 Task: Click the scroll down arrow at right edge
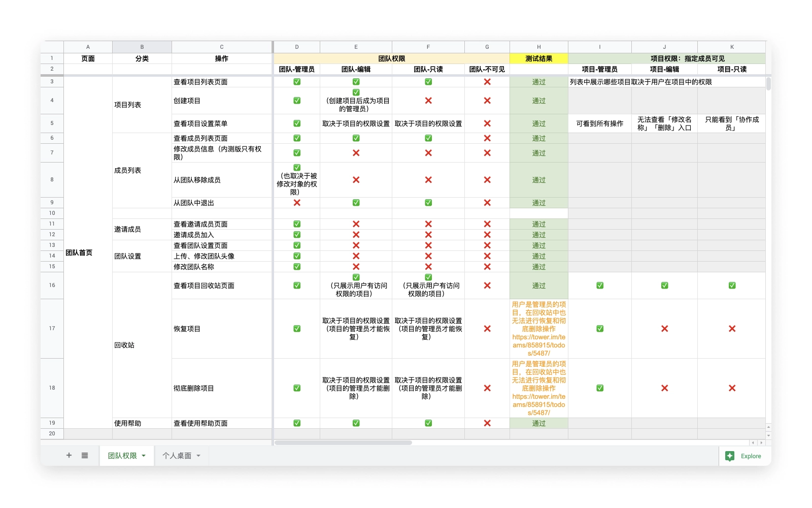pyautogui.click(x=768, y=435)
